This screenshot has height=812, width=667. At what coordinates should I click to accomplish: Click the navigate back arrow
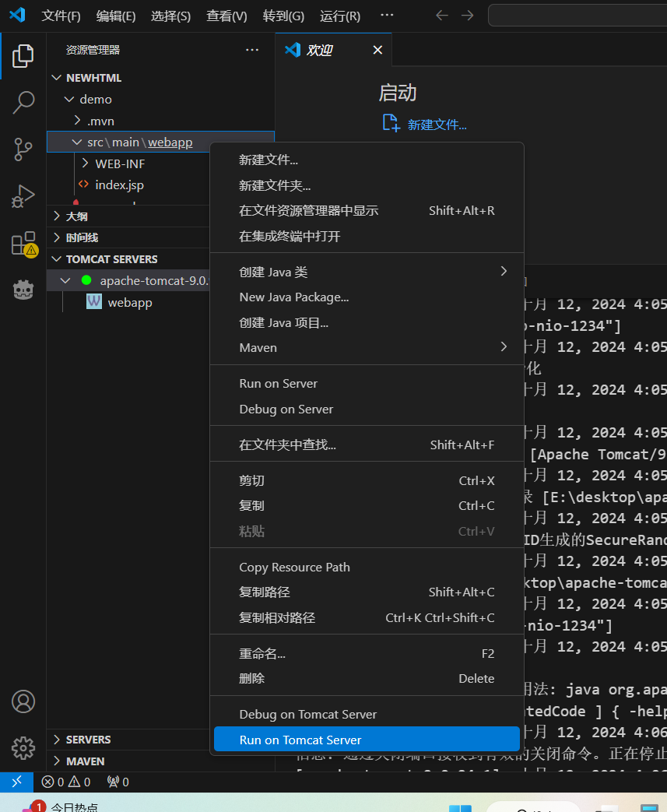pos(442,16)
